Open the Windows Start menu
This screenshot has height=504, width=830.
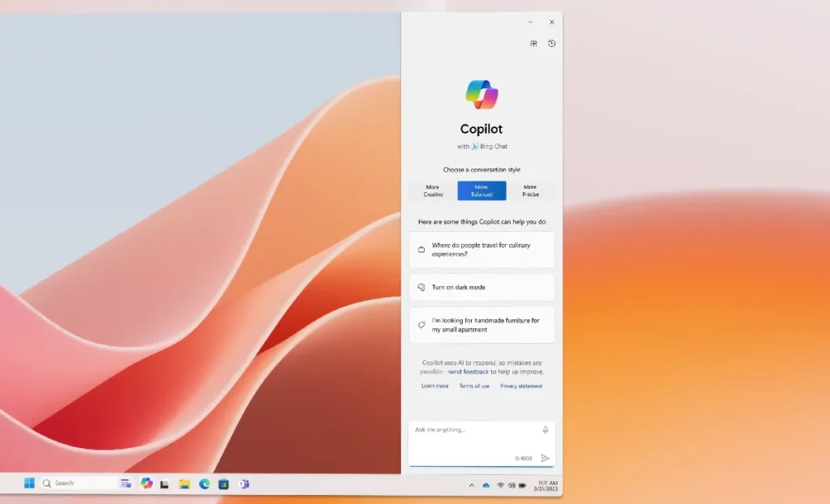(x=29, y=483)
